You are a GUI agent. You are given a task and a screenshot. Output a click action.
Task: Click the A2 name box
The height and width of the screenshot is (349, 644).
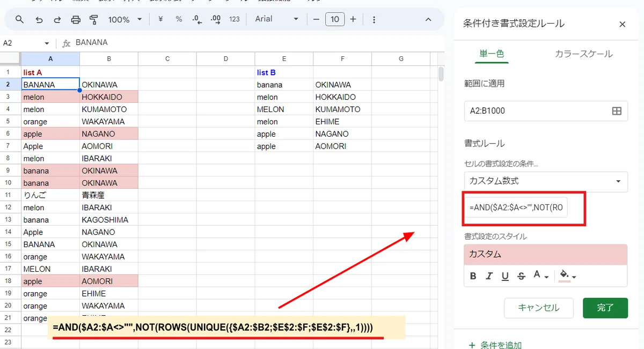tap(21, 43)
